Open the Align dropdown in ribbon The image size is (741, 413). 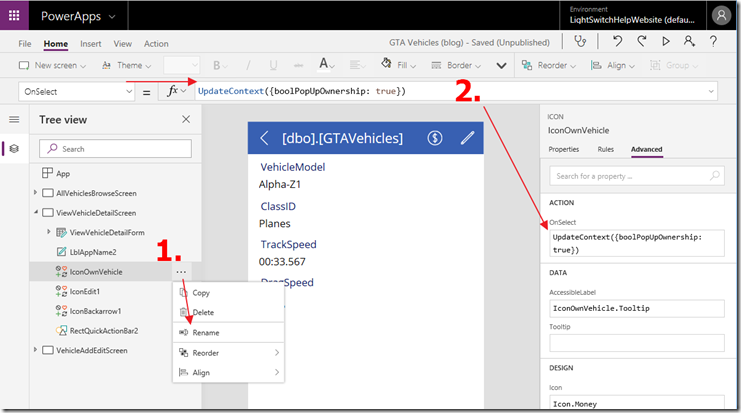(x=613, y=65)
